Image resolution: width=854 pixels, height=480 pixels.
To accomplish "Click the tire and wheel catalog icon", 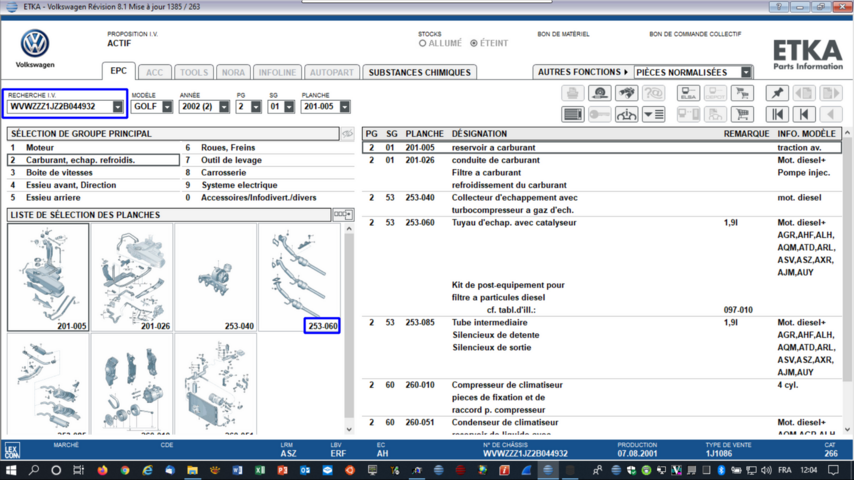I will (600, 93).
